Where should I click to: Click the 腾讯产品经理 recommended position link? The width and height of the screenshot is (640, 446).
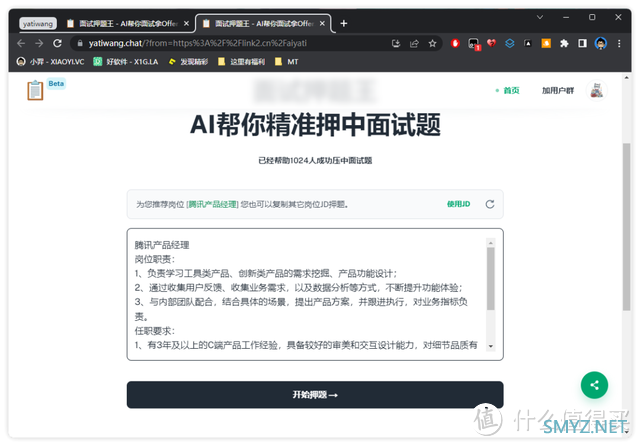point(212,204)
